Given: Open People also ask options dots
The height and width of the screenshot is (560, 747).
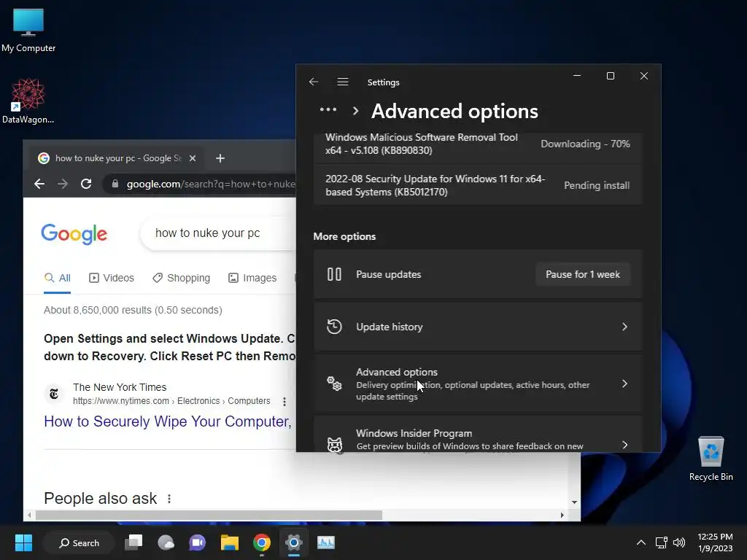Looking at the screenshot, I should 169,499.
